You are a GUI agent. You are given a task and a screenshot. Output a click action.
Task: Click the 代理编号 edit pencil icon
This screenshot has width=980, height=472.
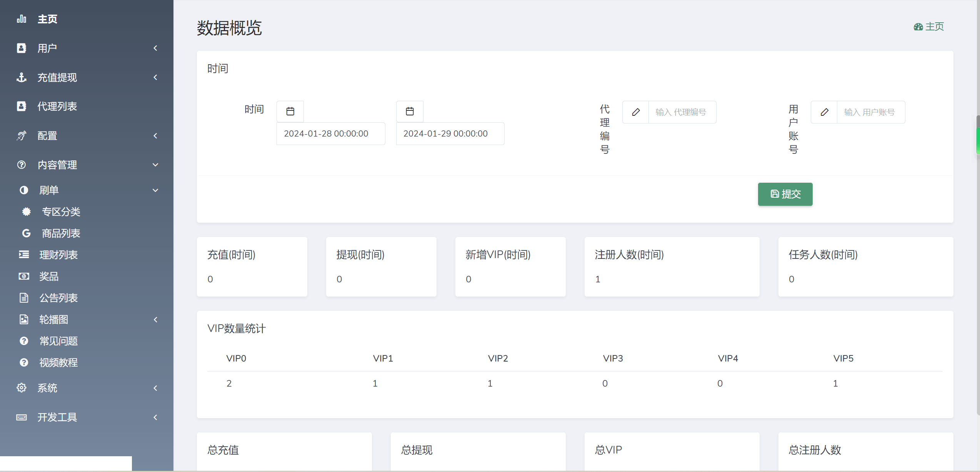click(636, 113)
